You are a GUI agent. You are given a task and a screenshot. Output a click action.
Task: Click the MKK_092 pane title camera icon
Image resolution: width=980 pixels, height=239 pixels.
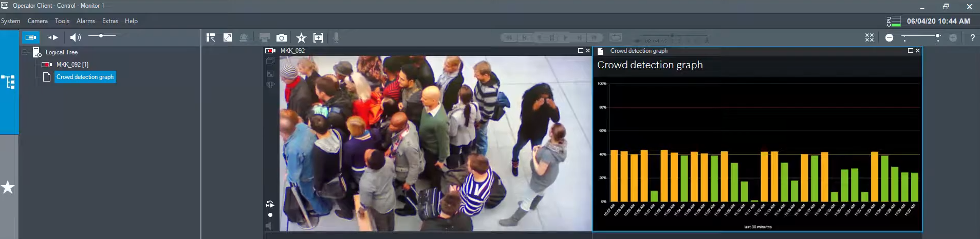click(270, 51)
